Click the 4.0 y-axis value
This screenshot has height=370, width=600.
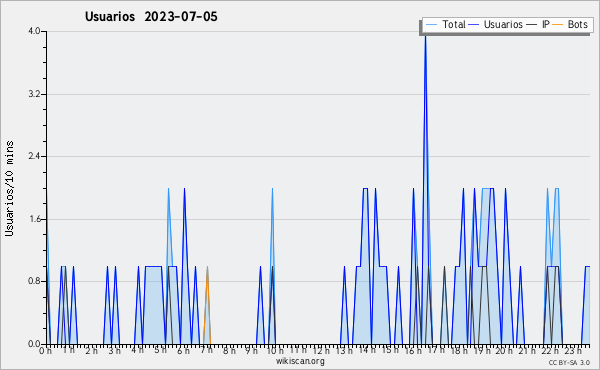coord(35,31)
